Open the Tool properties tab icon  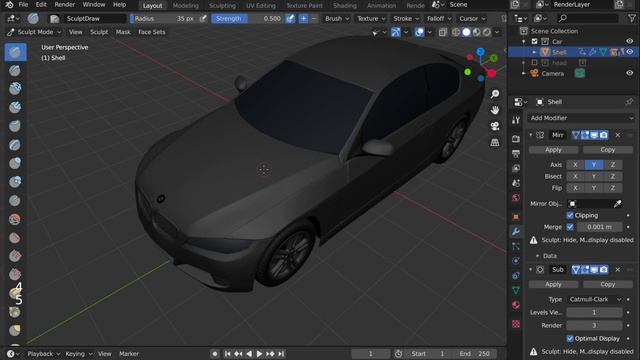pyautogui.click(x=516, y=120)
